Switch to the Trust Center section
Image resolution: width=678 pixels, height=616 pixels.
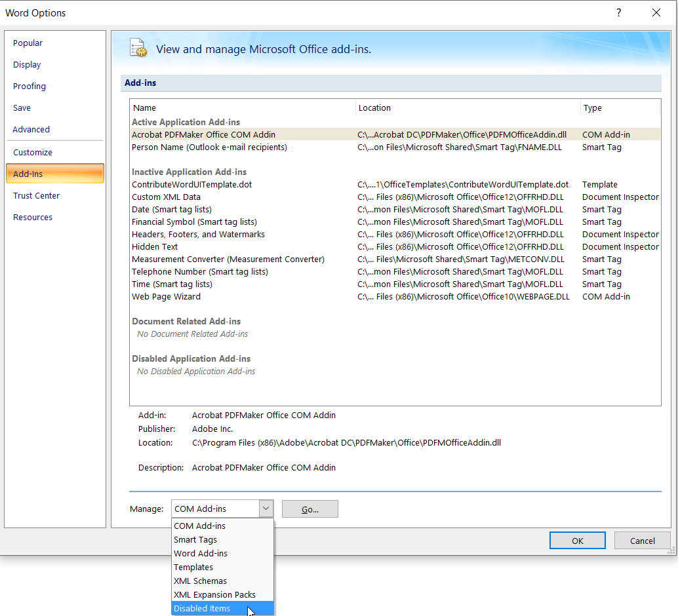[x=36, y=195]
